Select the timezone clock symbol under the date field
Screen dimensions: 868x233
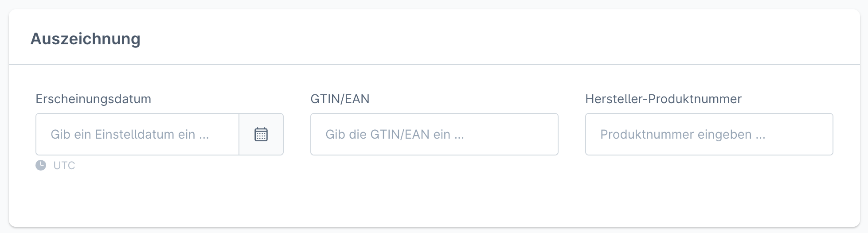coord(41,165)
